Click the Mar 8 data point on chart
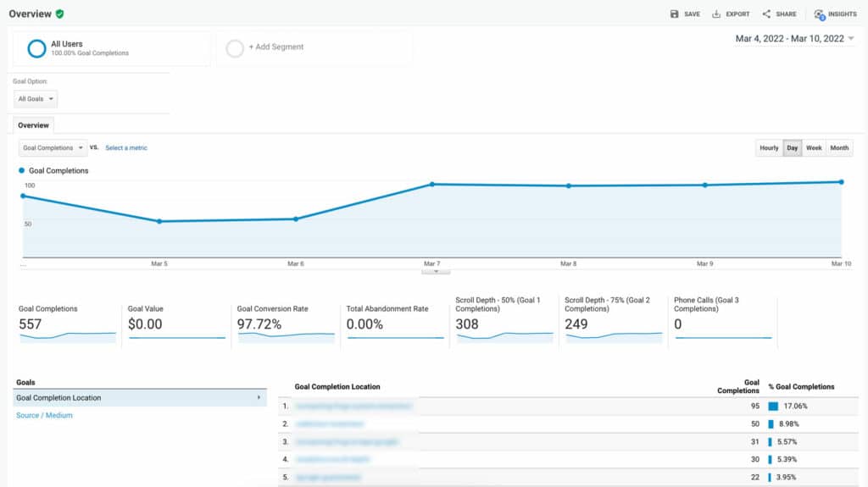Viewport: 868px width, 487px height. [x=569, y=186]
